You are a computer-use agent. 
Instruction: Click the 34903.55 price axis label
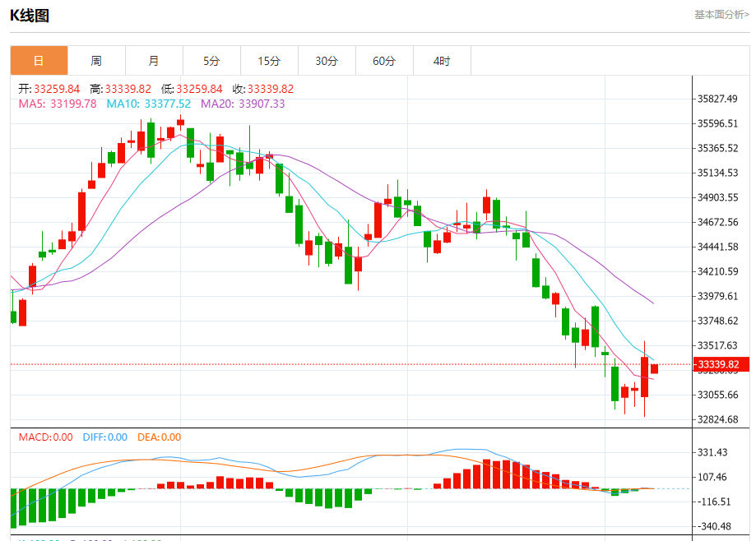tap(718, 197)
